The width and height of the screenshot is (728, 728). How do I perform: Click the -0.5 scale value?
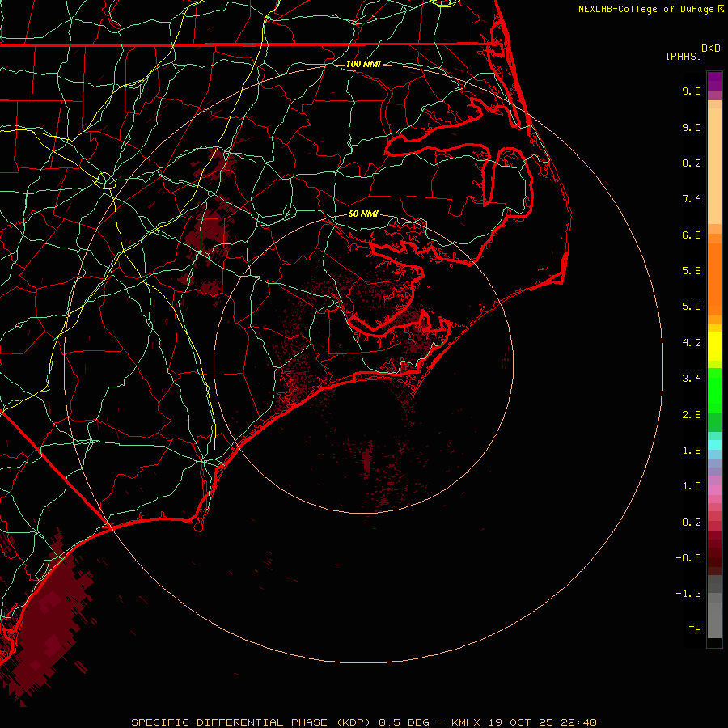pyautogui.click(x=688, y=558)
